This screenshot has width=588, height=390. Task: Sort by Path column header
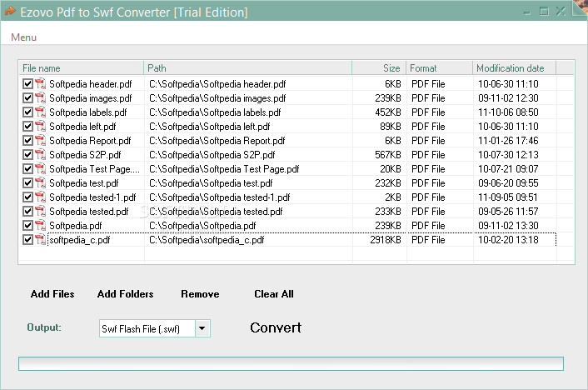click(x=248, y=68)
